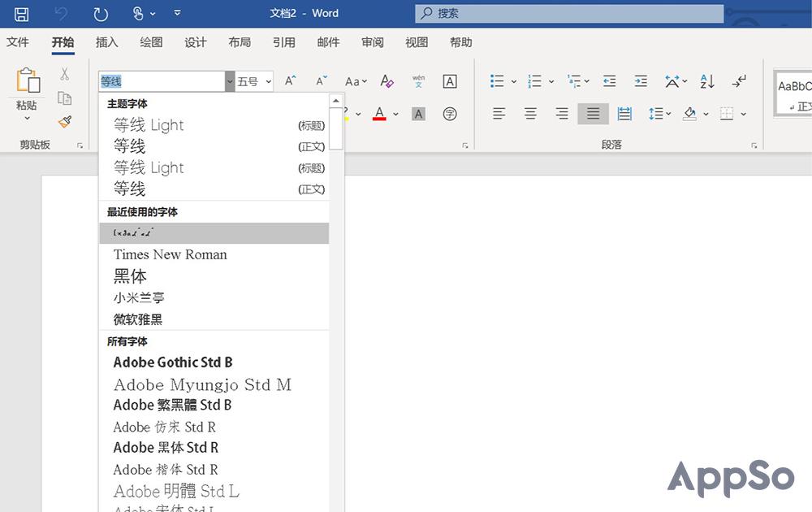812x512 pixels.
Task: Collapse the font name dropdown arrow
Action: [x=230, y=81]
